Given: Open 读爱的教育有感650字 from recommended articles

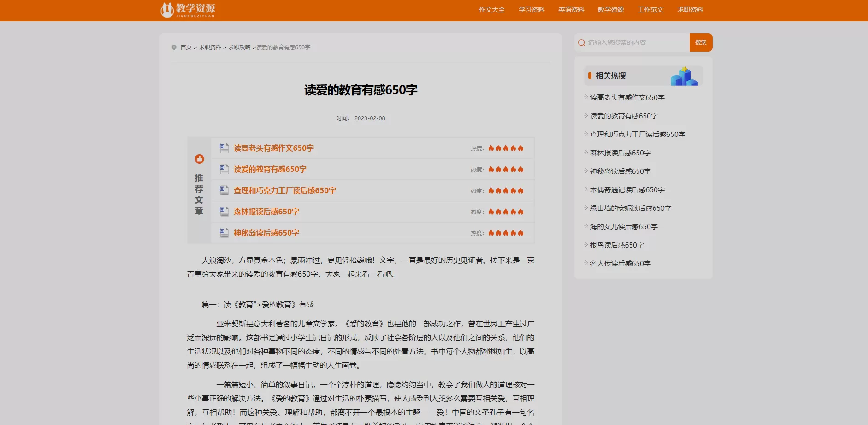Looking at the screenshot, I should (x=269, y=169).
